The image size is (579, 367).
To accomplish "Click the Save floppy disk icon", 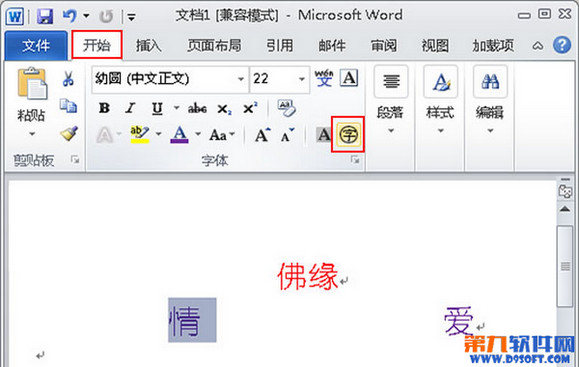I will click(x=45, y=16).
